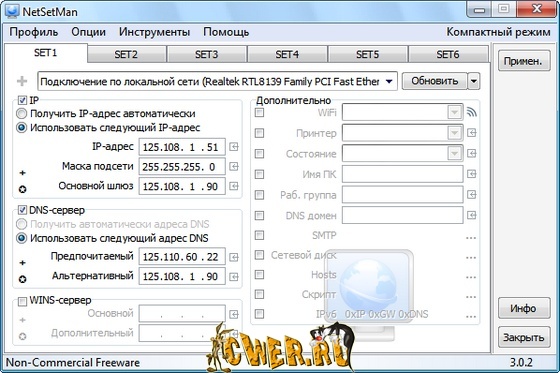Click the arrow icon next to Состояние dropdown
Screen dimensions: 560x373
point(472,154)
